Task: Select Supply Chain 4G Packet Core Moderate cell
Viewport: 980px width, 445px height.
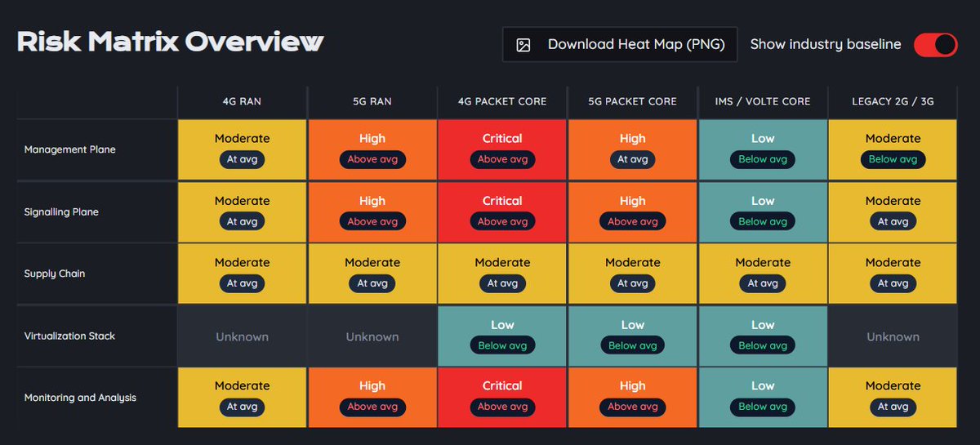Action: click(x=502, y=274)
